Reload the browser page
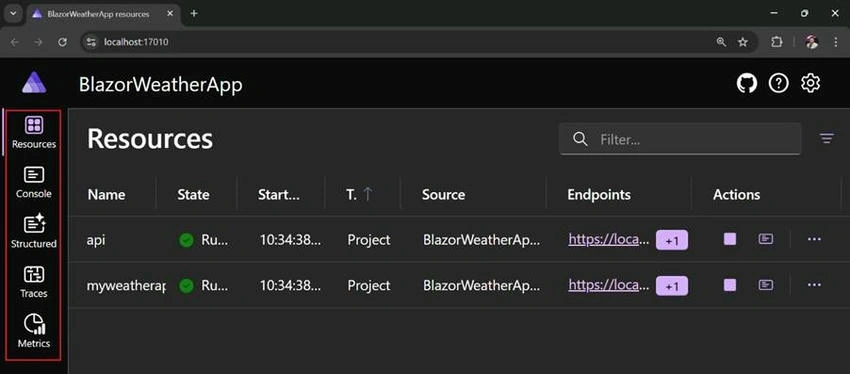 (62, 42)
